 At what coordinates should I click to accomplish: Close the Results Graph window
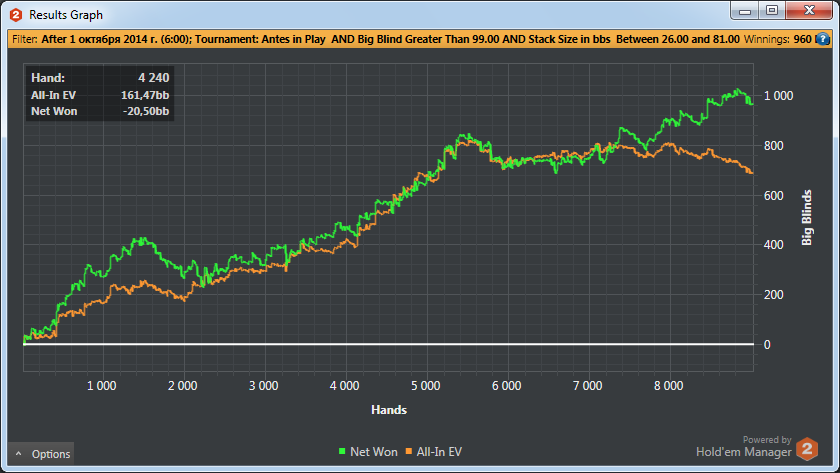pyautogui.click(x=808, y=10)
